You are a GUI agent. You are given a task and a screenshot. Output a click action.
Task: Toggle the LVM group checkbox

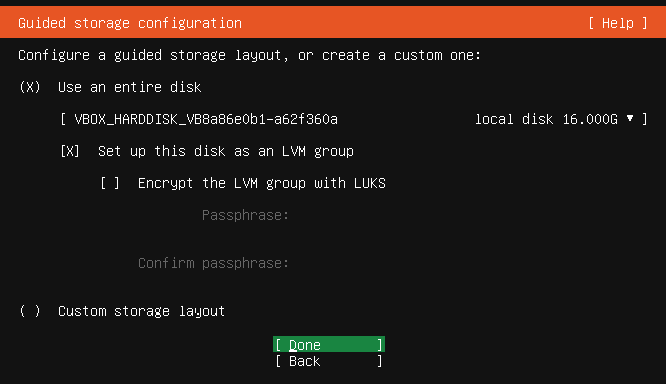click(70, 151)
